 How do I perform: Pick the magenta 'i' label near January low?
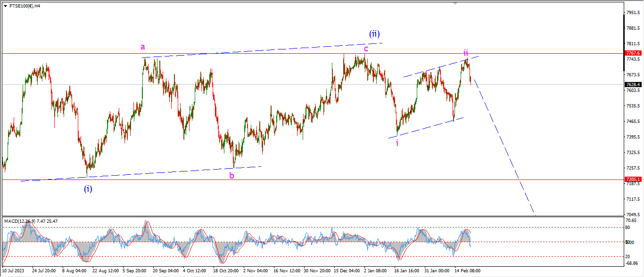[x=397, y=143]
